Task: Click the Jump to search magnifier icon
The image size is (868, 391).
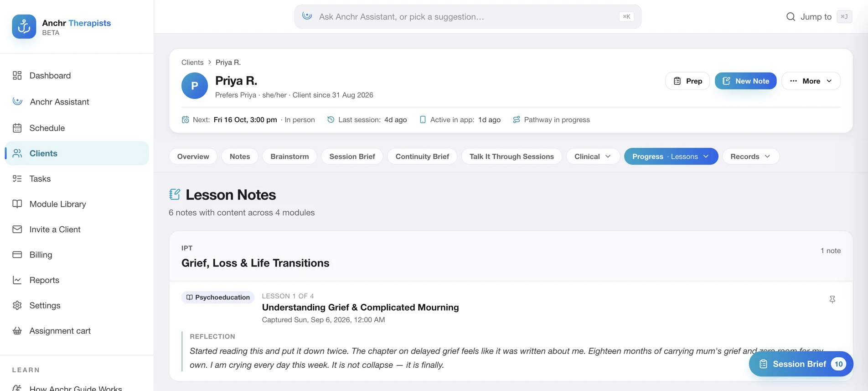Action: coord(791,16)
